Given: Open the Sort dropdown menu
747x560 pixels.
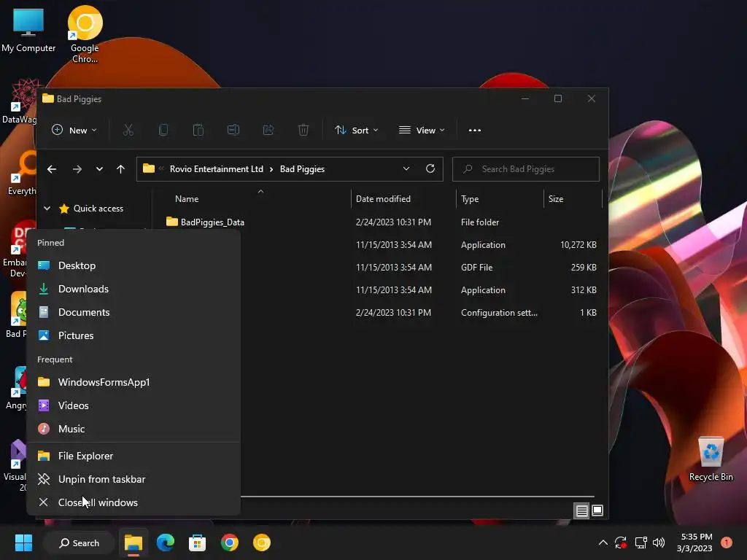Looking at the screenshot, I should [x=356, y=130].
